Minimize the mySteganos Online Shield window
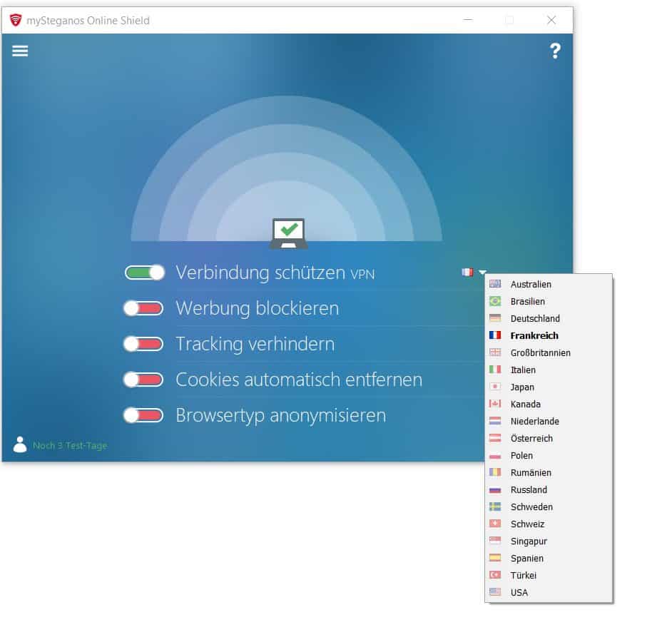The image size is (672, 620). [468, 20]
